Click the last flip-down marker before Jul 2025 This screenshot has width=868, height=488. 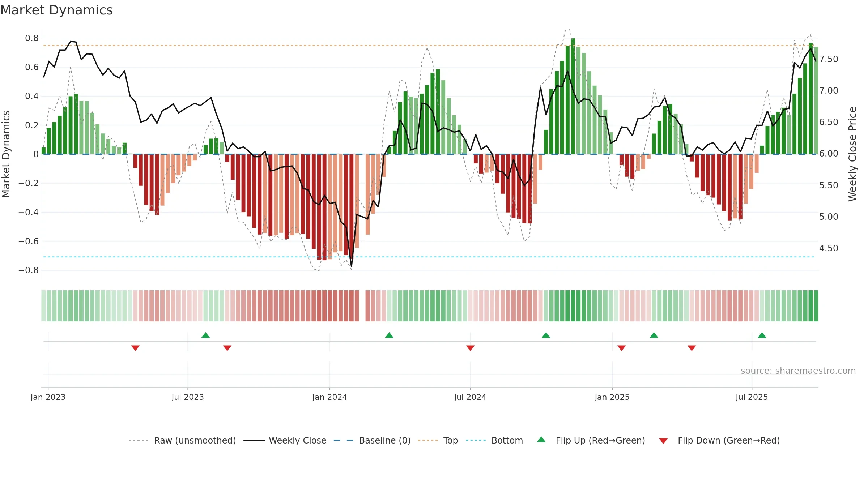692,348
